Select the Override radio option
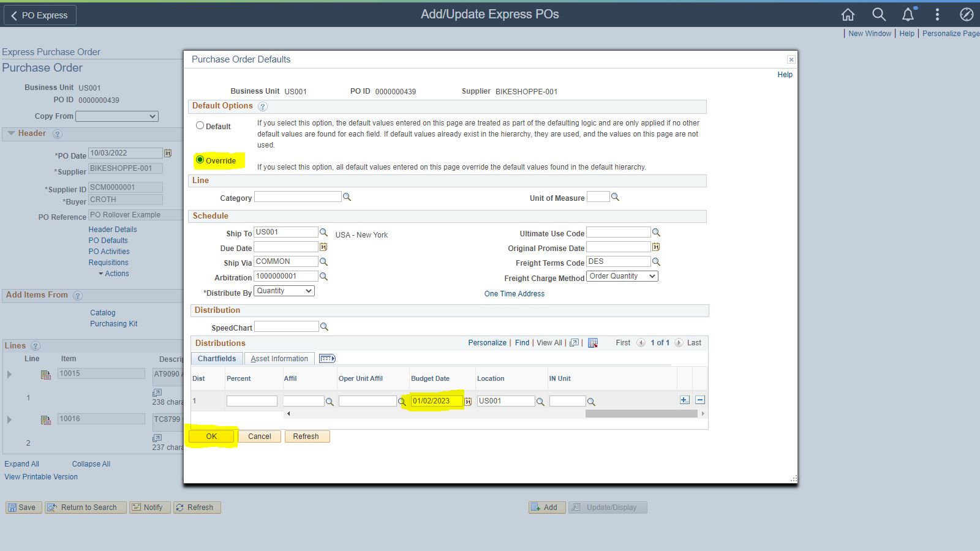The height and width of the screenshot is (551, 980). point(200,160)
